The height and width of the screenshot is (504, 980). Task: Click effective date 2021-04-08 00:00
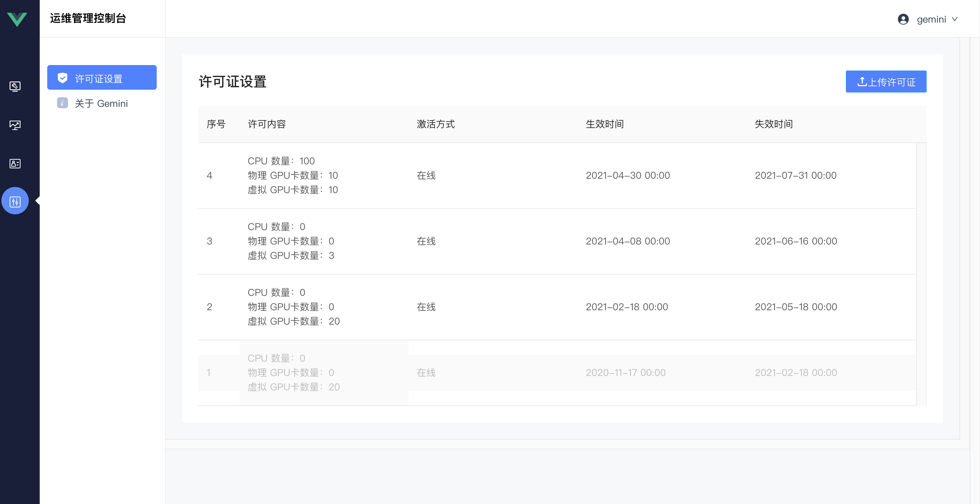click(x=628, y=241)
